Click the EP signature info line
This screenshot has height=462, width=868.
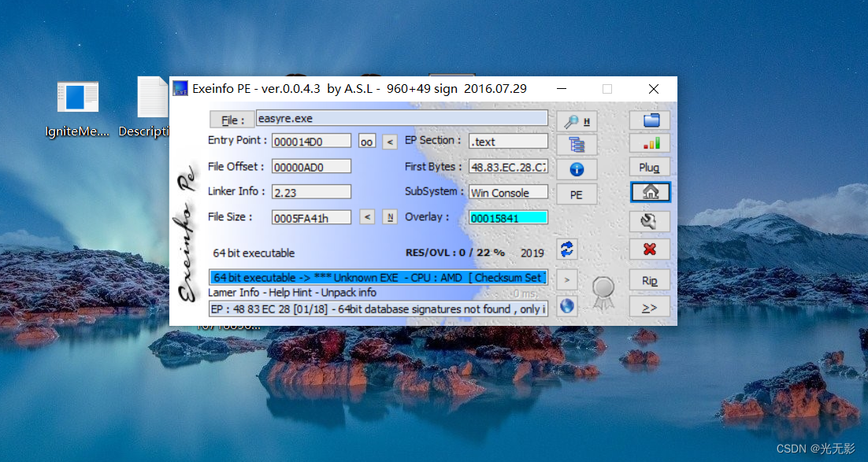378,309
